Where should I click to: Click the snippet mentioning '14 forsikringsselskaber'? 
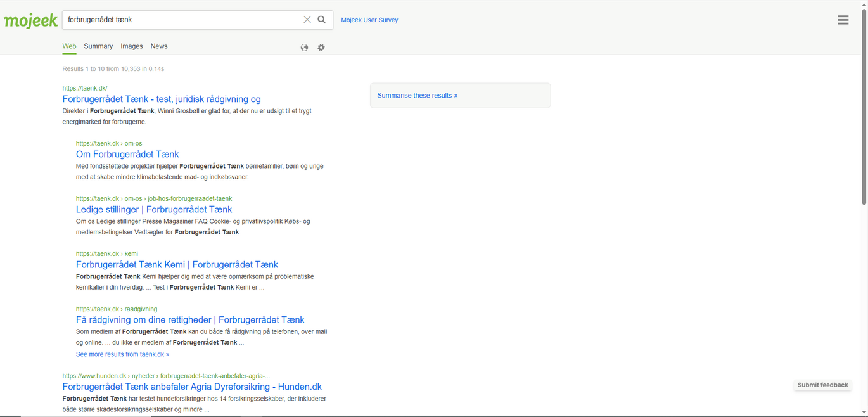pos(194,404)
